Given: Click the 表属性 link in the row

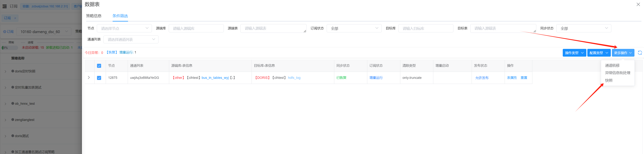Looking at the screenshot, I should pyautogui.click(x=512, y=78).
